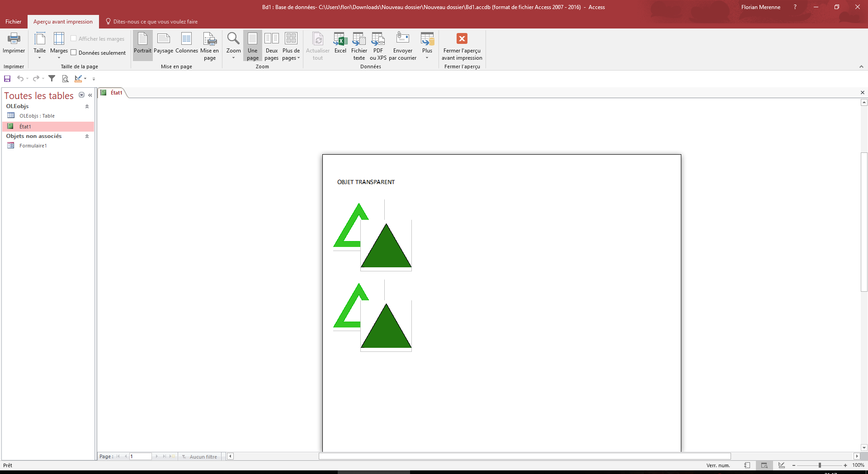This screenshot has height=474, width=868.
Task: Collapse the ribbon with the chevron
Action: click(861, 66)
